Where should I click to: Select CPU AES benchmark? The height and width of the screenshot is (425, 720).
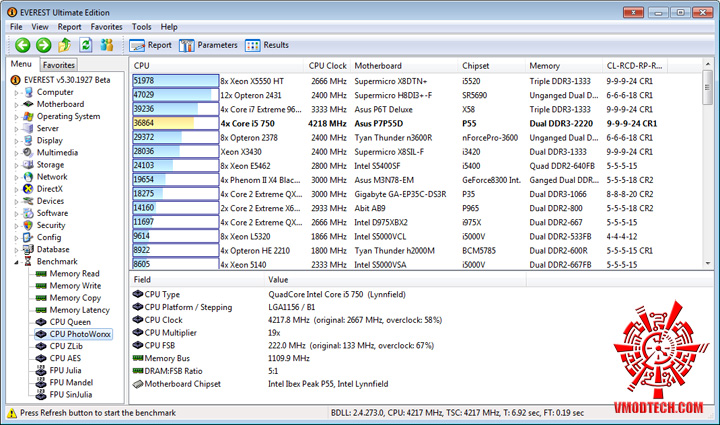[x=65, y=358]
